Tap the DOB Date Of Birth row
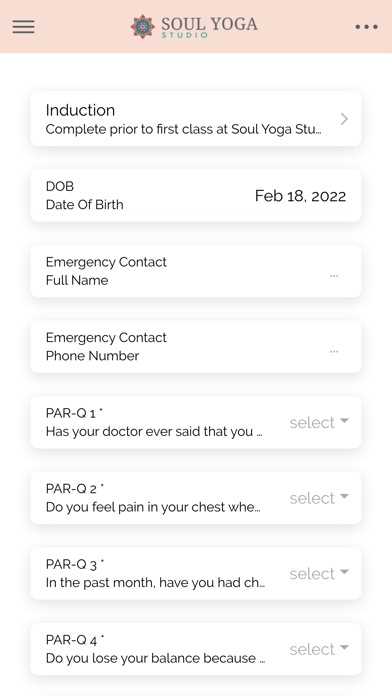The height and width of the screenshot is (696, 392). pyautogui.click(x=196, y=195)
